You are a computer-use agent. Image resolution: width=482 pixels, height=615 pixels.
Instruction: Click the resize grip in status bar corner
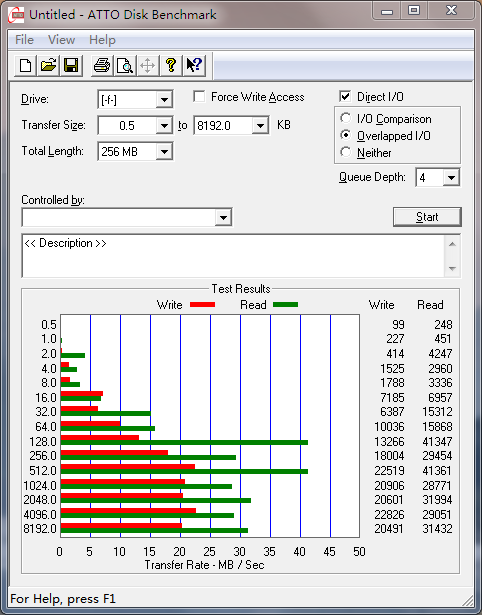click(467, 600)
